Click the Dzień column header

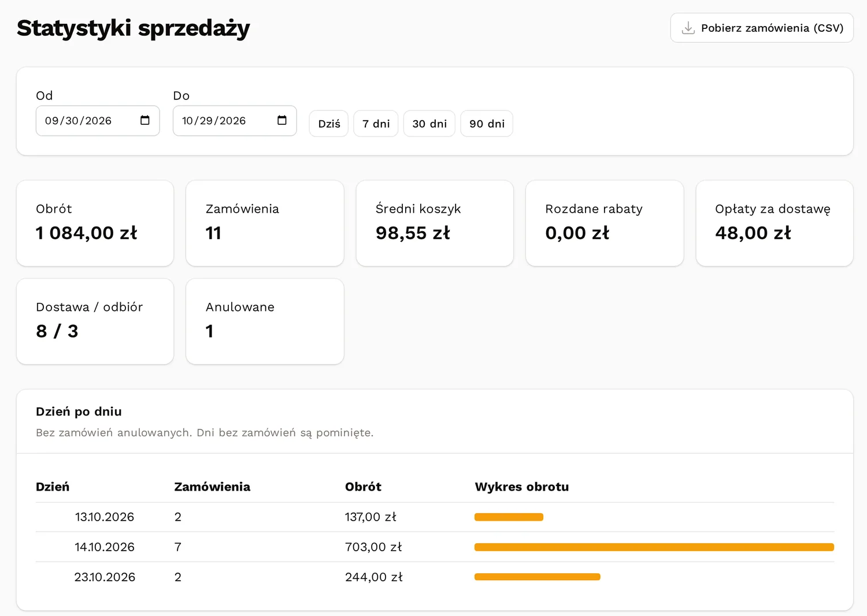53,487
